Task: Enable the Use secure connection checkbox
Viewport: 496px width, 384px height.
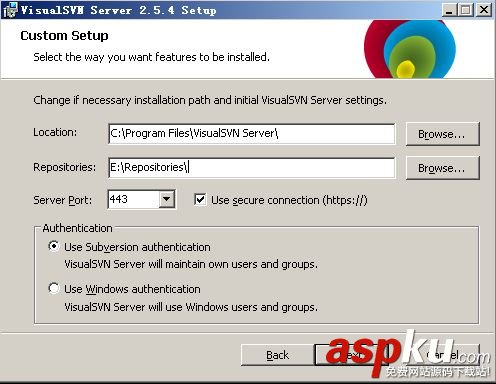Action: (x=200, y=200)
